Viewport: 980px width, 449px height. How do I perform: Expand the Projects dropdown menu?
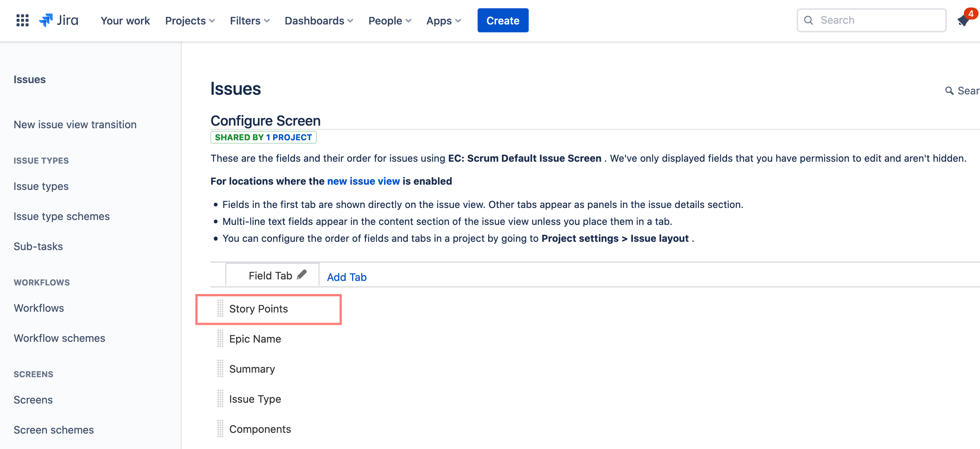[x=190, y=21]
